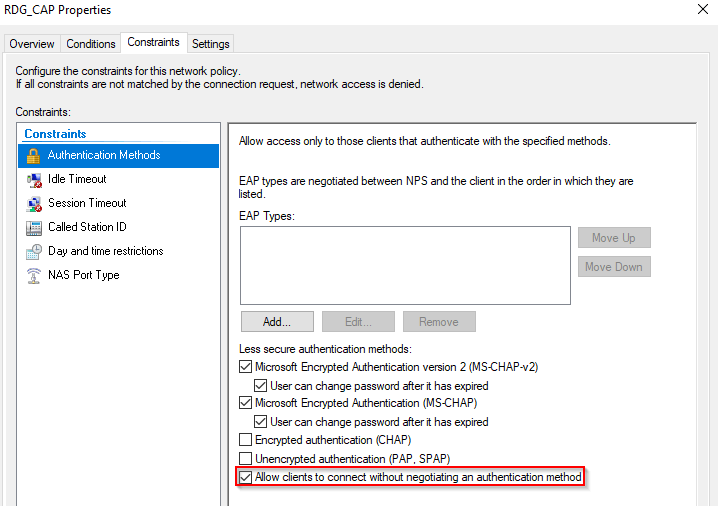The height and width of the screenshot is (506, 718).
Task: Click the Session Timeout icon
Action: 33,203
